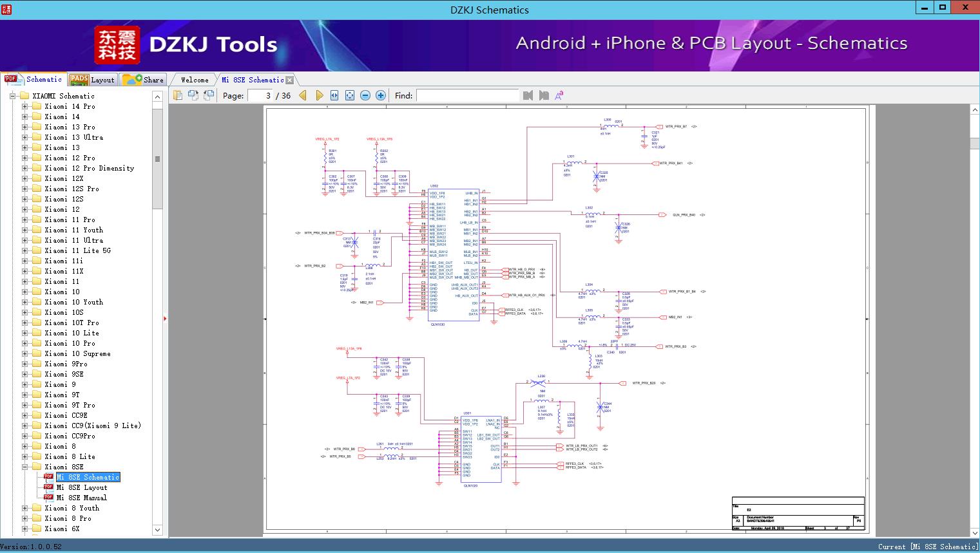Select the Xiaomi 9Pro folder
Screen dimensions: 980x553
pos(66,364)
